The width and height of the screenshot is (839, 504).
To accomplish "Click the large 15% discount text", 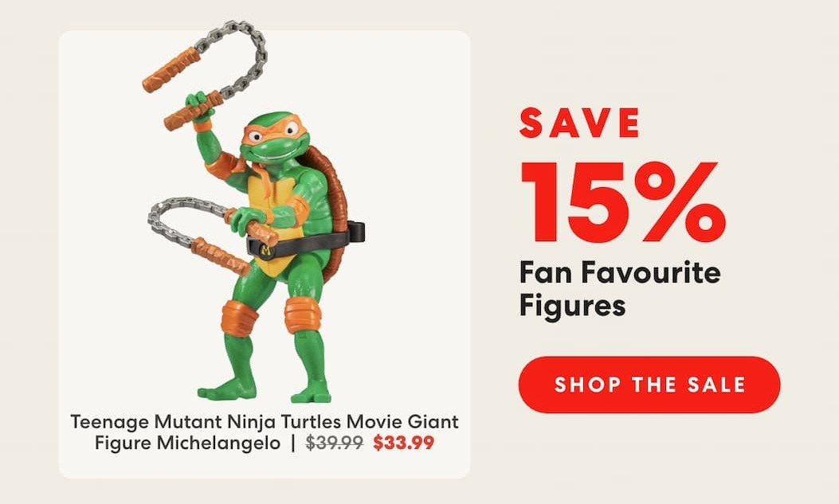I will [622, 201].
